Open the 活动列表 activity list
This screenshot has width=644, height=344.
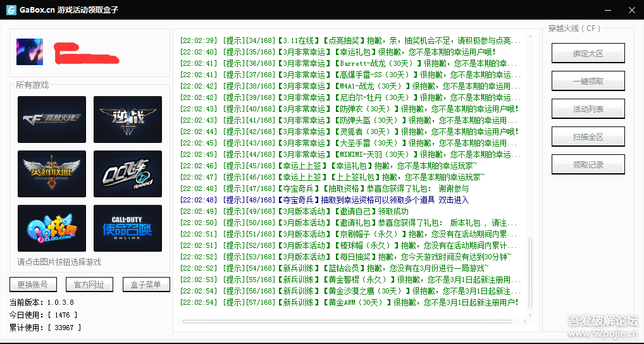pos(588,109)
